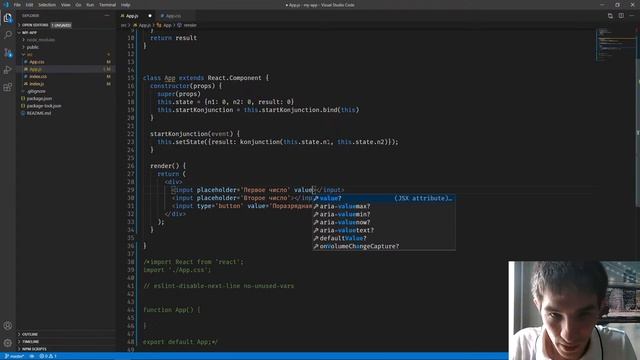Click 'return result' code line
640x360 pixels.
173,38
